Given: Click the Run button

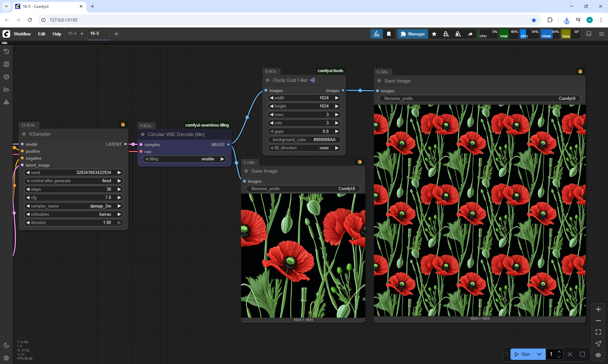Looking at the screenshot, I should point(522,354).
